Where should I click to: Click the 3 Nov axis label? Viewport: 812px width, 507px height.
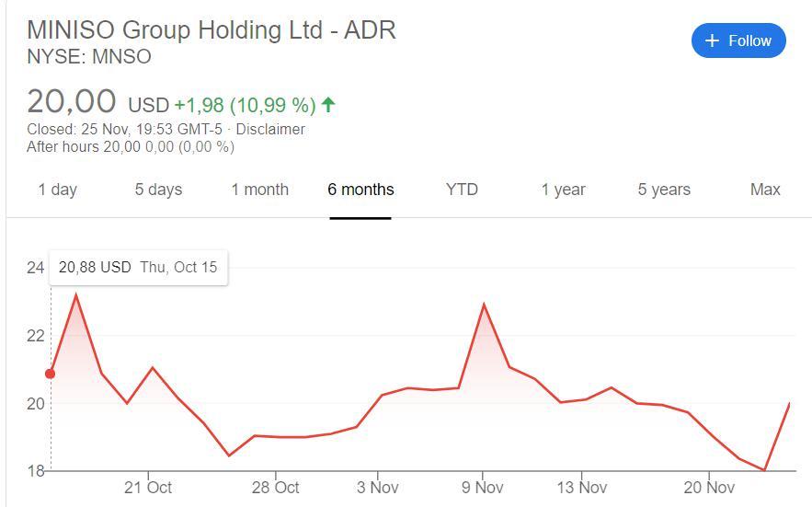coord(377,487)
